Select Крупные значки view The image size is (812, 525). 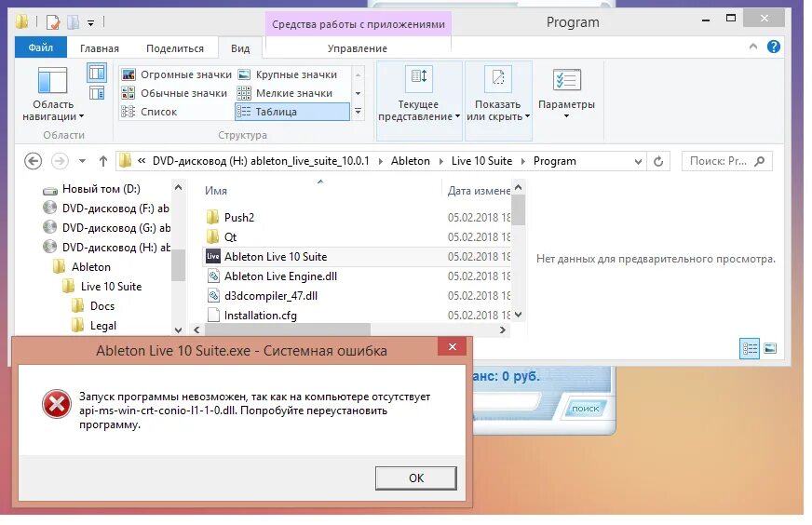click(x=288, y=74)
